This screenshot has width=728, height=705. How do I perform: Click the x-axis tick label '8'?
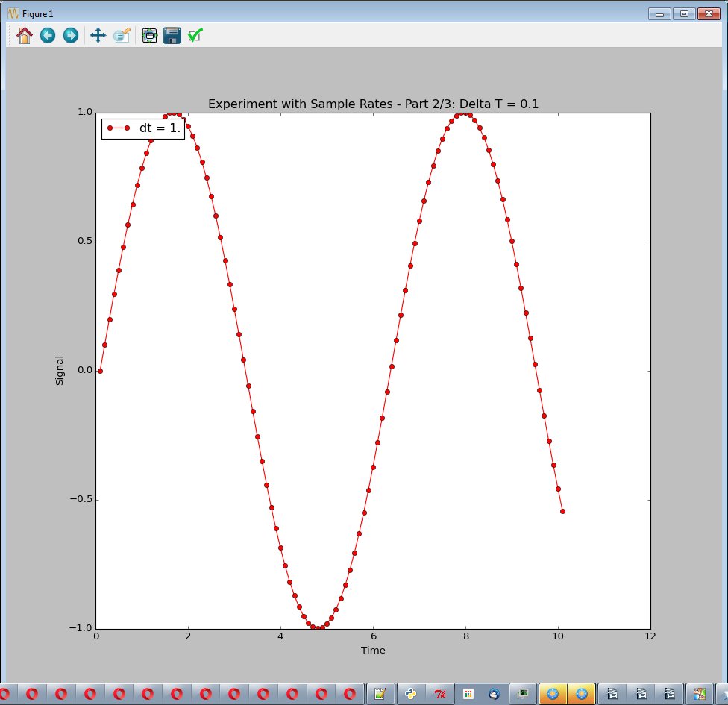465,636
